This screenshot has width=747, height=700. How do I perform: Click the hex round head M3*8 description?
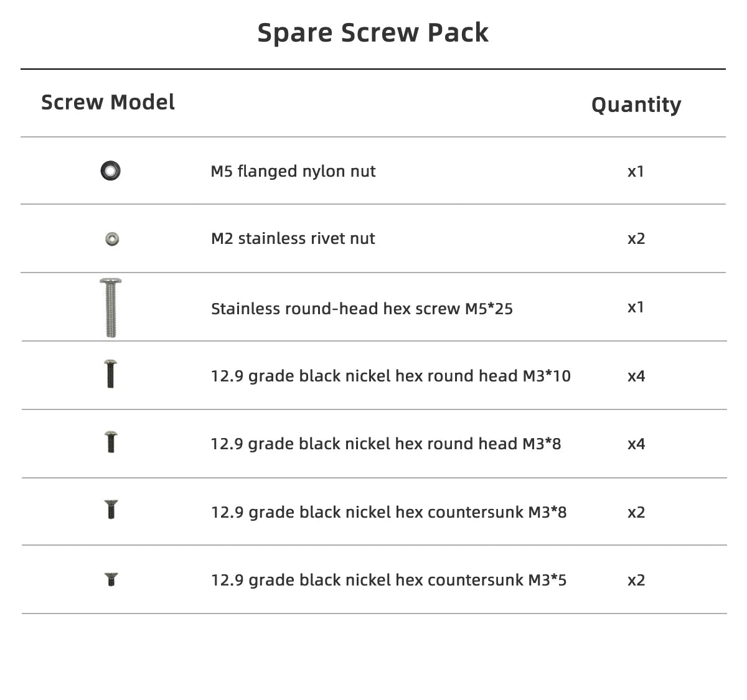click(x=385, y=444)
